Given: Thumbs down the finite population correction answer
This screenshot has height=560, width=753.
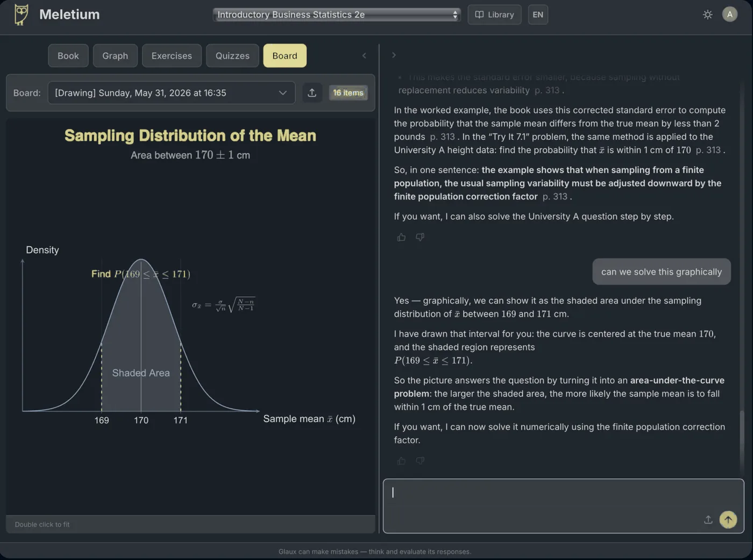Looking at the screenshot, I should click(x=420, y=237).
